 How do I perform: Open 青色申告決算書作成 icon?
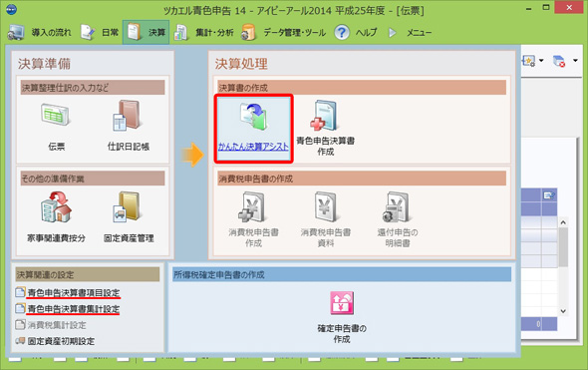coord(325,116)
